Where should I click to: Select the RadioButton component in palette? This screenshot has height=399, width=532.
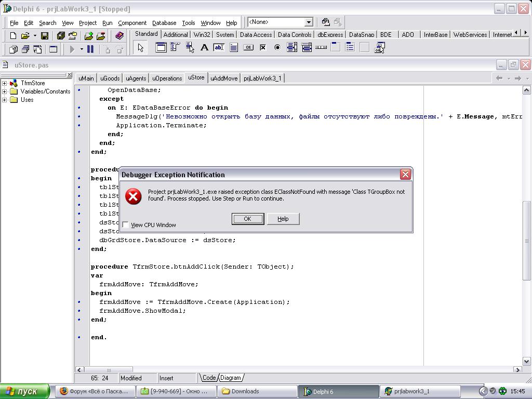277,48
